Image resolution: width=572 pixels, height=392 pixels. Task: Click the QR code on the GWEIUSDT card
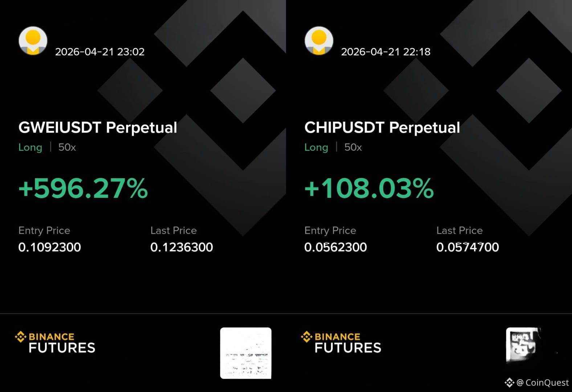point(246,353)
